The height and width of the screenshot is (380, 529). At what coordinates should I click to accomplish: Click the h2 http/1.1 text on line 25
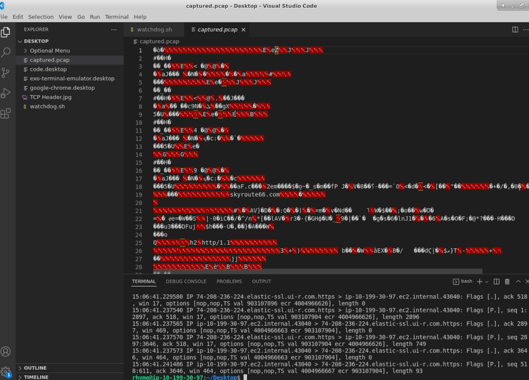tap(210, 243)
